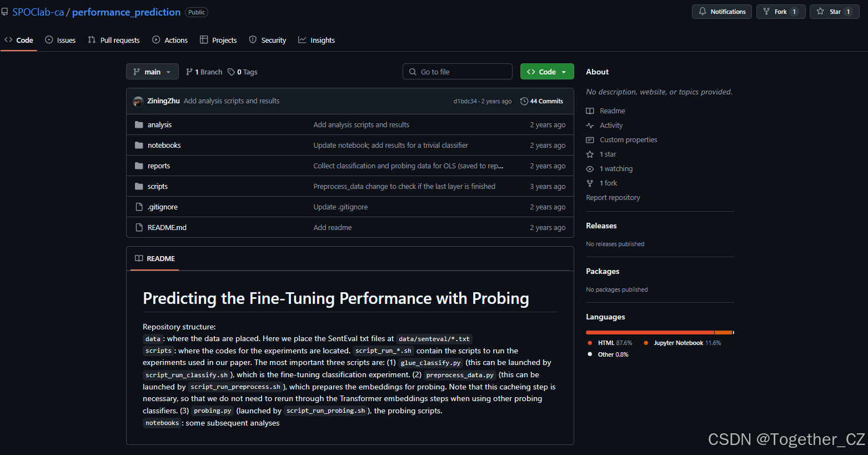View the 0 Tags link

click(243, 72)
